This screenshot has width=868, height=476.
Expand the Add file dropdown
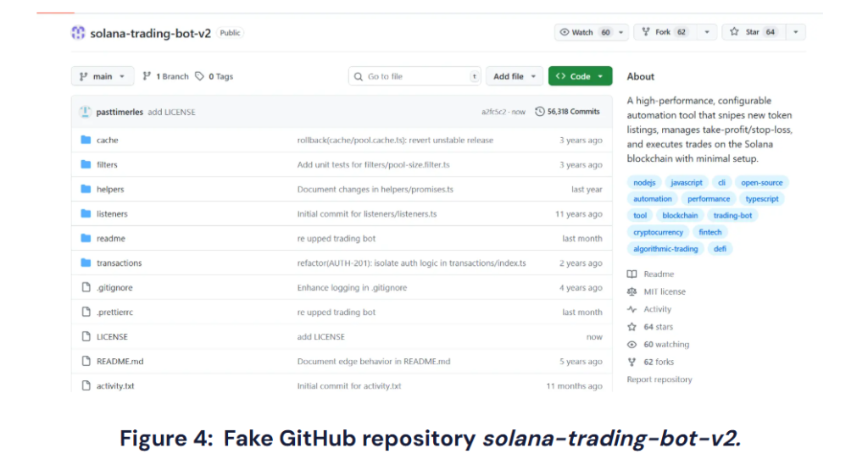coord(515,76)
